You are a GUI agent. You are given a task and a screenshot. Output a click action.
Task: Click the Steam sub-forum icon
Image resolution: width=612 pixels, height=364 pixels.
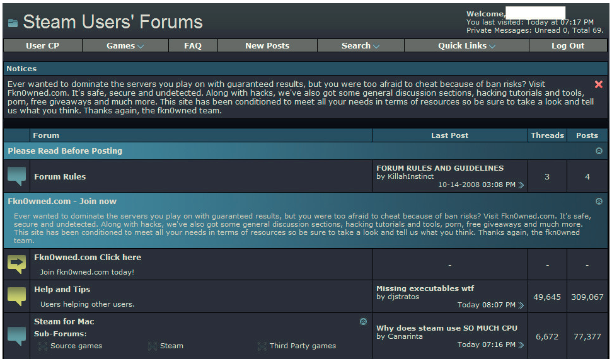153,346
